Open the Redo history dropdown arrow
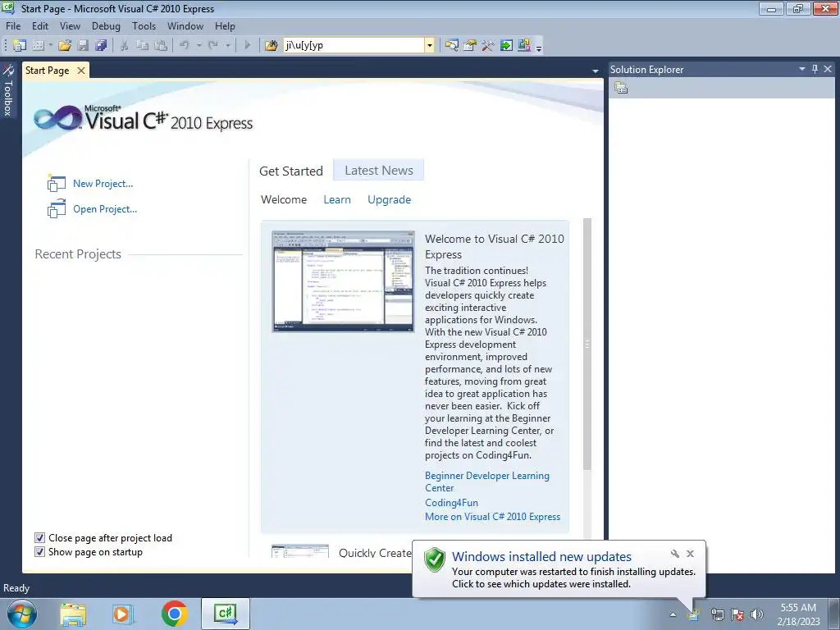Image resolution: width=840 pixels, height=630 pixels. click(x=228, y=46)
